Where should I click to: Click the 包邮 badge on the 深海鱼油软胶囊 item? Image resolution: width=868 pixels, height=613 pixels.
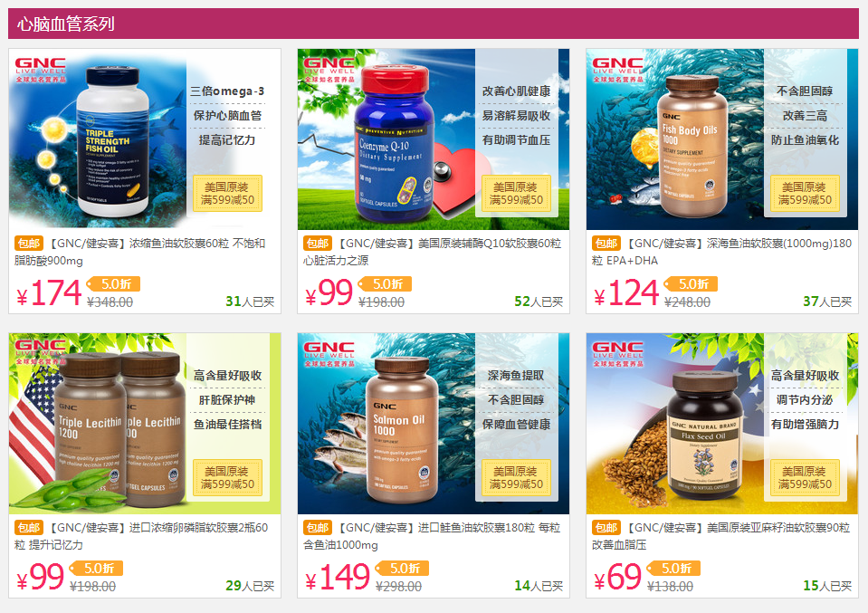[x=606, y=243]
